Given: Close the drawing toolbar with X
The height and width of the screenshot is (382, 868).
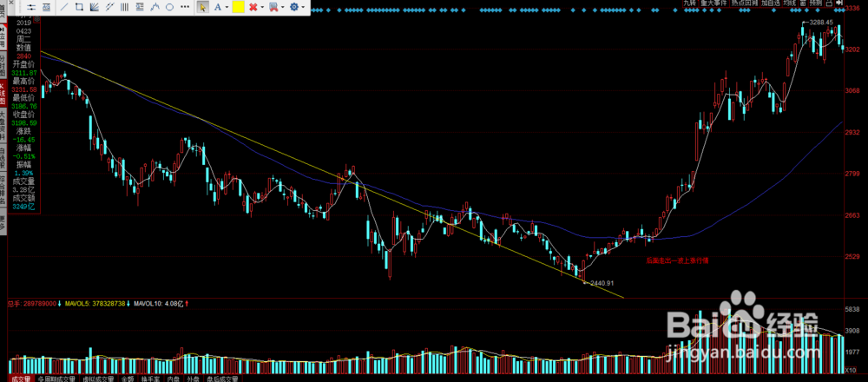Looking at the screenshot, I should pyautogui.click(x=11, y=3).
